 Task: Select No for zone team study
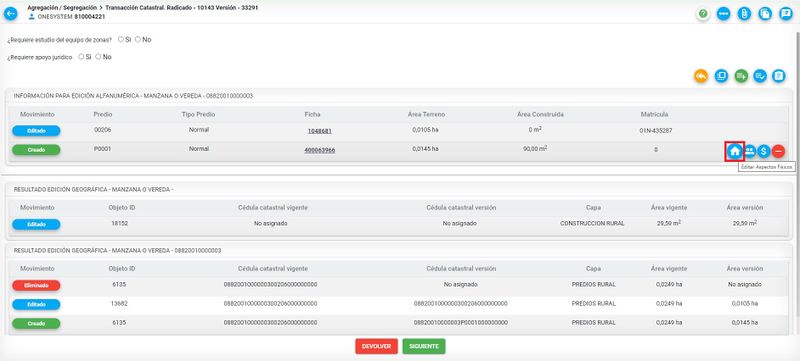coord(138,39)
